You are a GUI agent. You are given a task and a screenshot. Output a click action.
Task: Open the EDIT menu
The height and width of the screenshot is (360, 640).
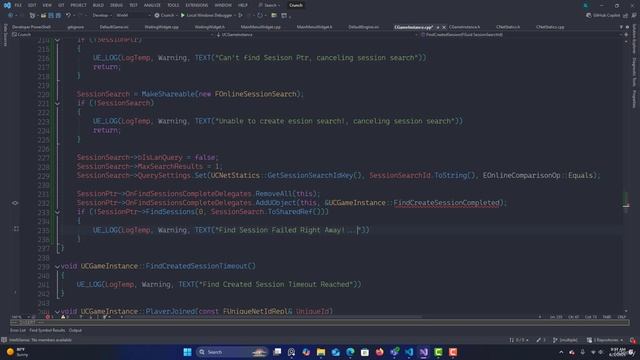pos(32,5)
